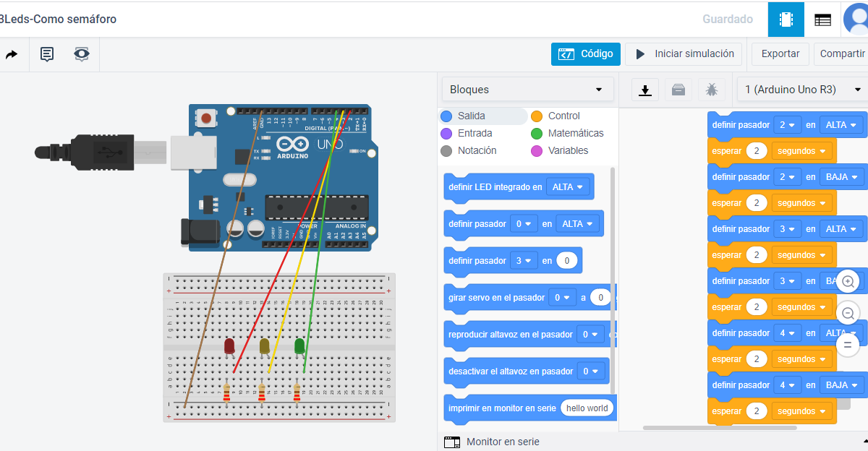This screenshot has width=868, height=451.
Task: Click the download sketch icon
Action: [x=644, y=90]
